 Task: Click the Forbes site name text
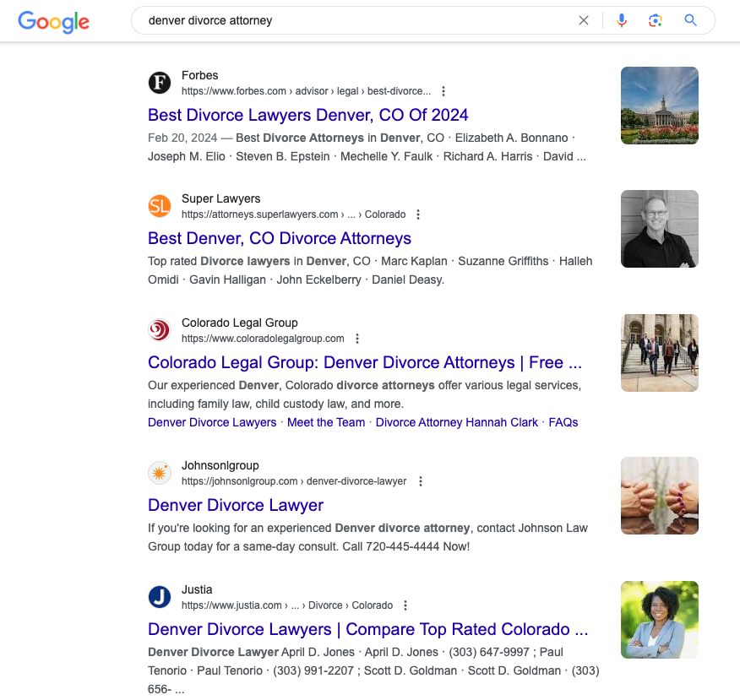pyautogui.click(x=199, y=75)
